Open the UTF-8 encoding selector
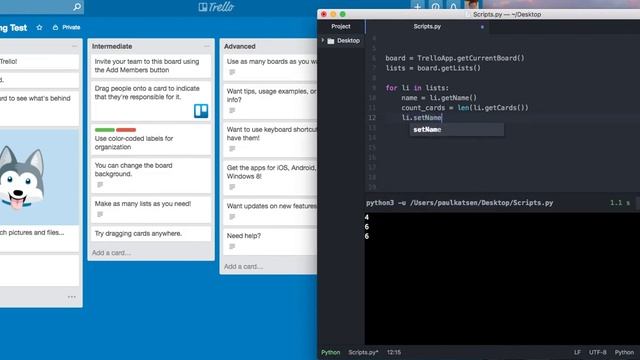 598,352
